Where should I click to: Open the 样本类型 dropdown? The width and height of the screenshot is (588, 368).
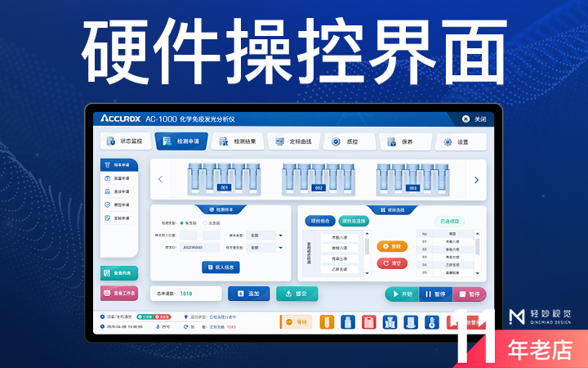pos(266,236)
